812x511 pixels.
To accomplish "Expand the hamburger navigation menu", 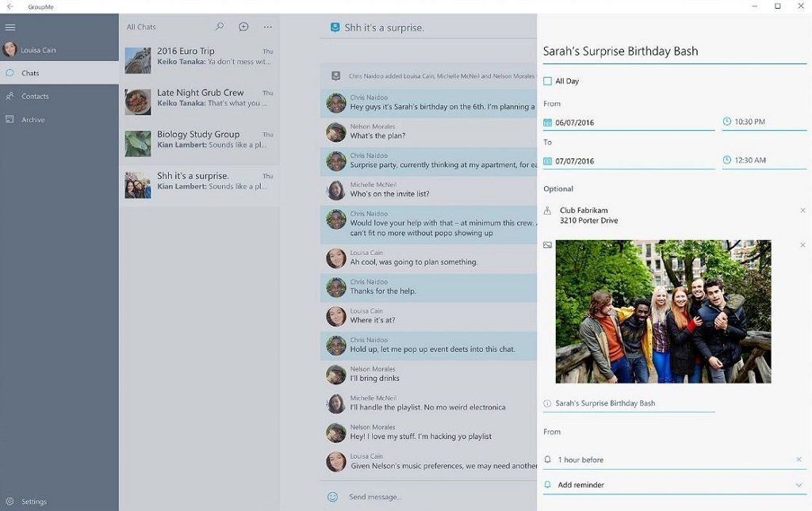I will pyautogui.click(x=10, y=26).
